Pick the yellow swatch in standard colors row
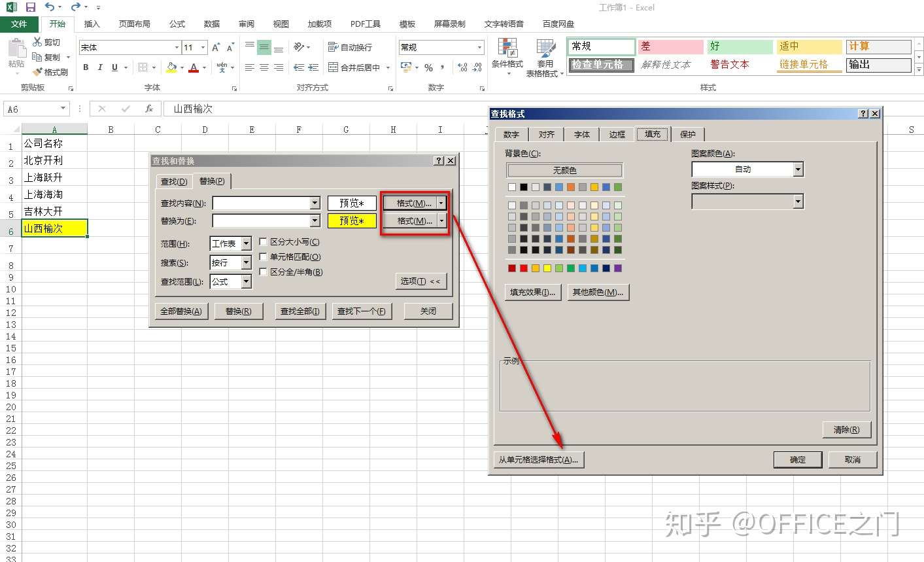Viewport: 924px width, 562px height. tap(547, 268)
